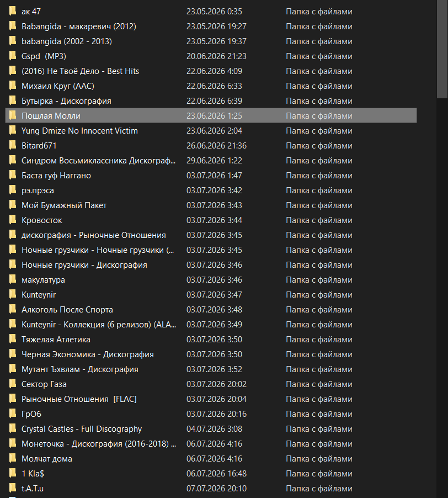Click folder icon for Не Твоё Дело - Best Hits
This screenshot has width=448, height=498.
[x=13, y=71]
